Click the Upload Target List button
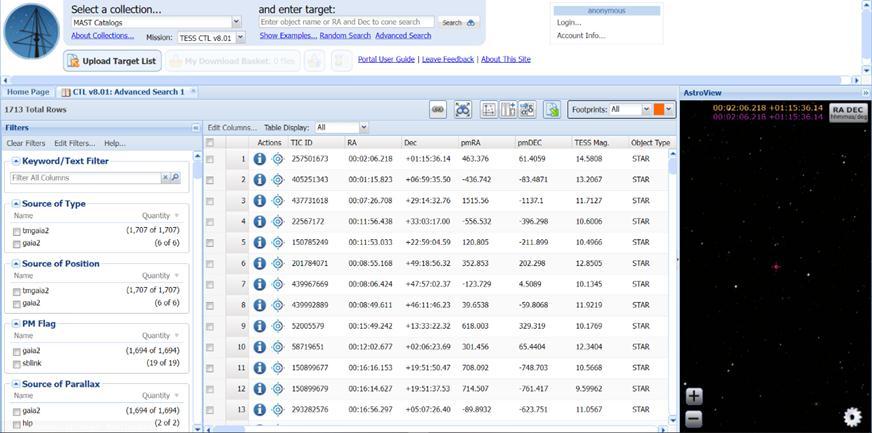 tap(112, 61)
